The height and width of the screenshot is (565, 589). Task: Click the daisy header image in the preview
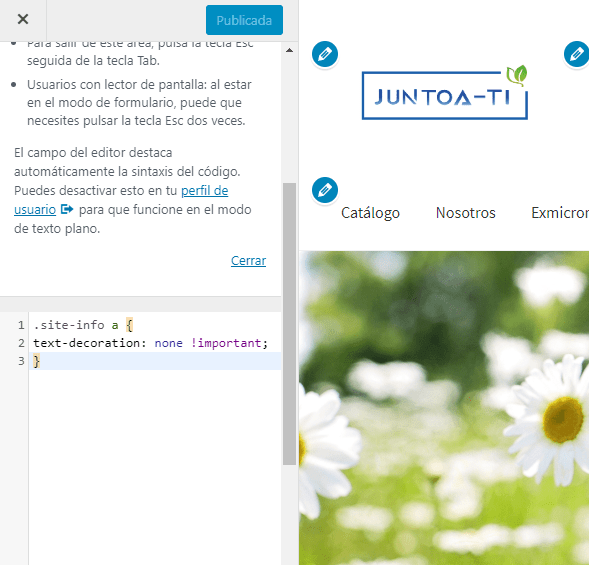tap(444, 408)
